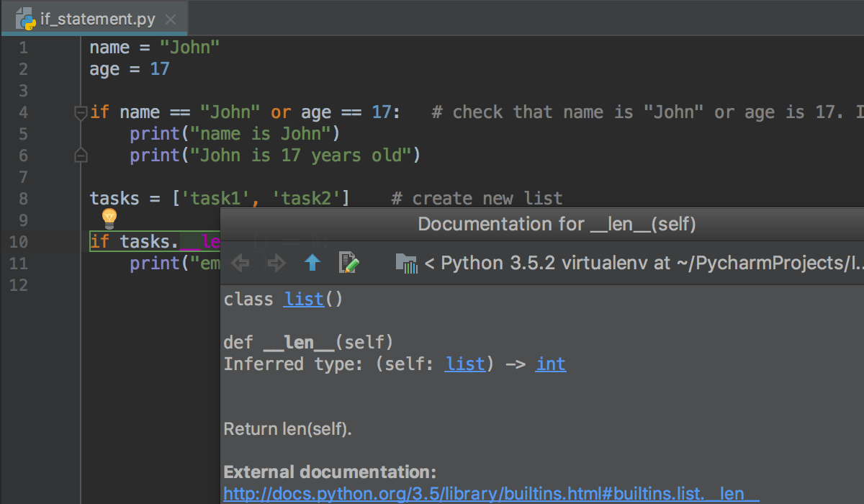Image resolution: width=864 pixels, height=504 pixels.
Task: Click the blue up arrow icon
Action: point(312,263)
